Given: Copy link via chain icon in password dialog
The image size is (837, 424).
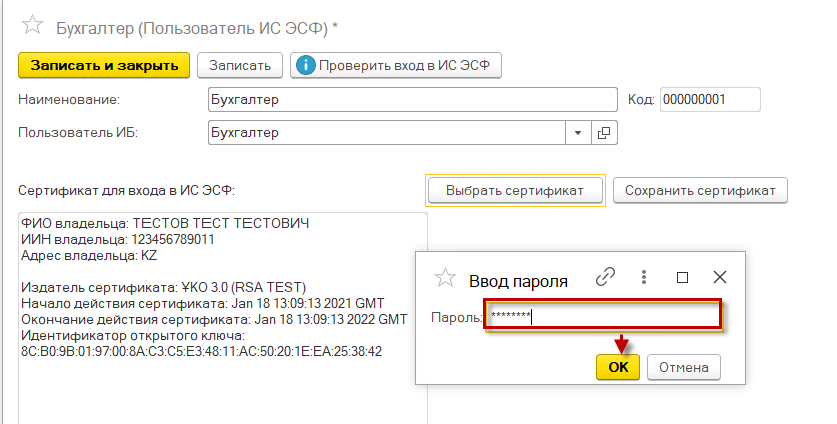Looking at the screenshot, I should pos(605,277).
